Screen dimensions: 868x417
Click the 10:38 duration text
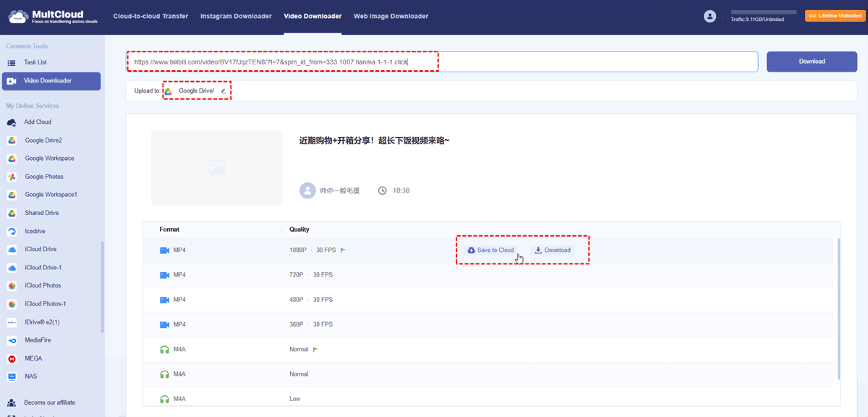coord(401,190)
